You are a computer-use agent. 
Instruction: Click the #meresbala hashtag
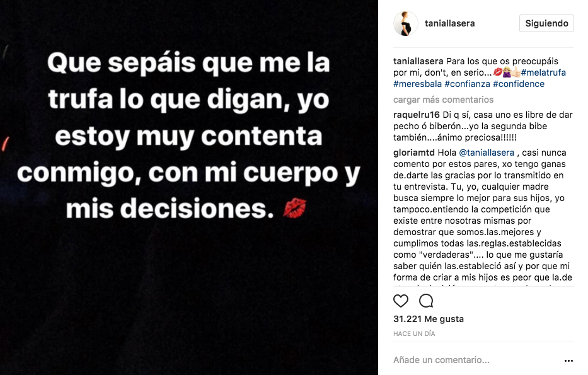(417, 84)
